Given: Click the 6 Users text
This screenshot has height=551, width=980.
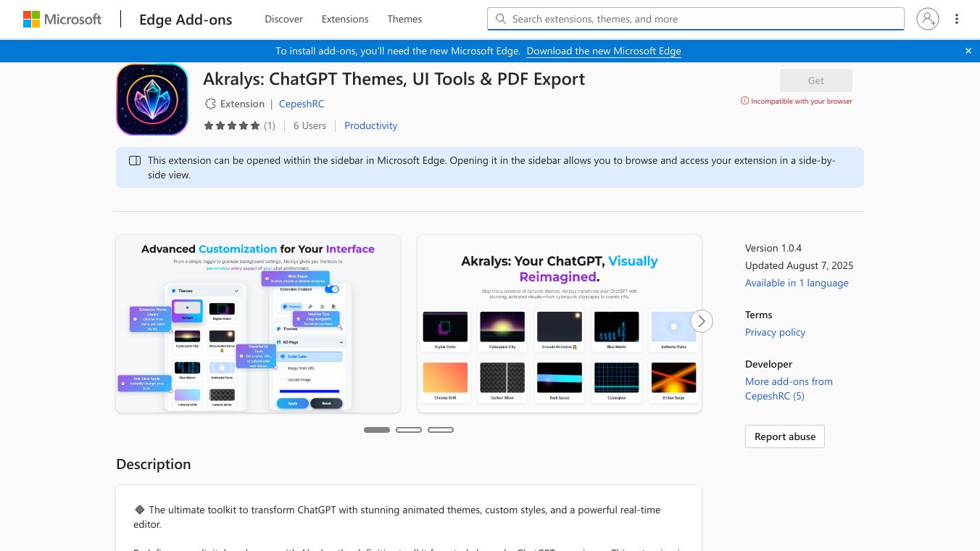Looking at the screenshot, I should [310, 125].
